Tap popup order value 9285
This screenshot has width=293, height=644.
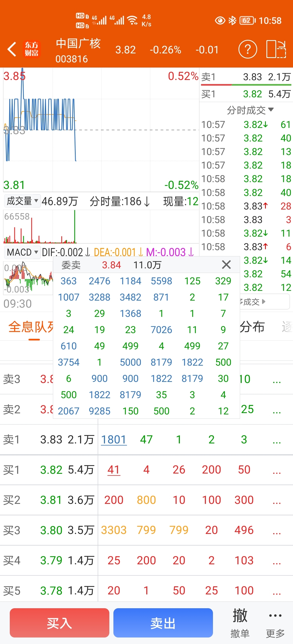(x=100, y=411)
